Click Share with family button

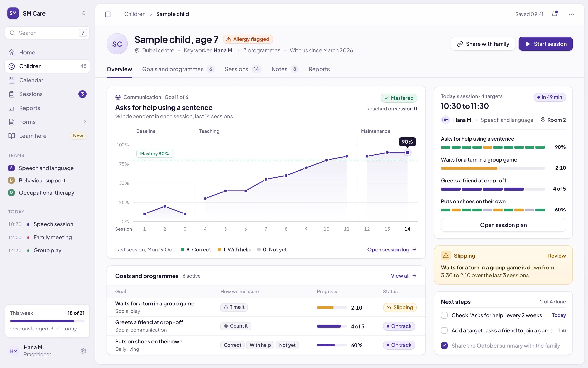tap(483, 44)
